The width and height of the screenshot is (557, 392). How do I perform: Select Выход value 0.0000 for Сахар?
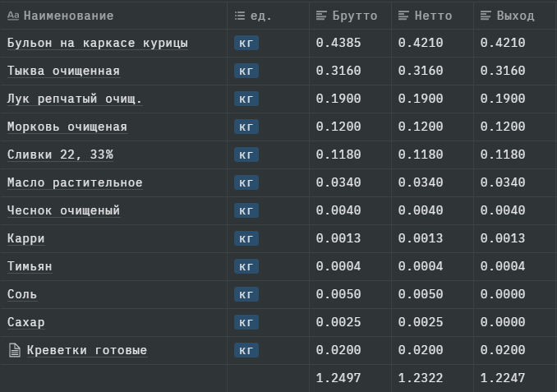503,322
